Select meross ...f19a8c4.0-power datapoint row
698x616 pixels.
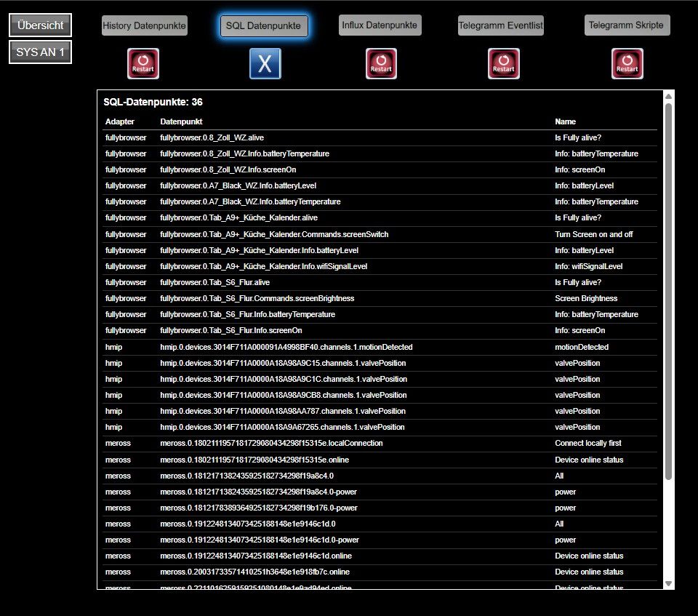pyautogui.click(x=380, y=492)
